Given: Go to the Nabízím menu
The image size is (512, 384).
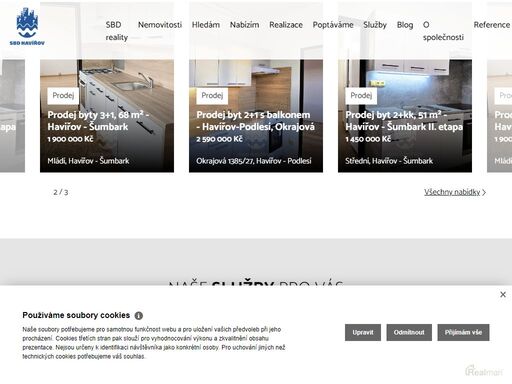Looking at the screenshot, I should click(244, 25).
